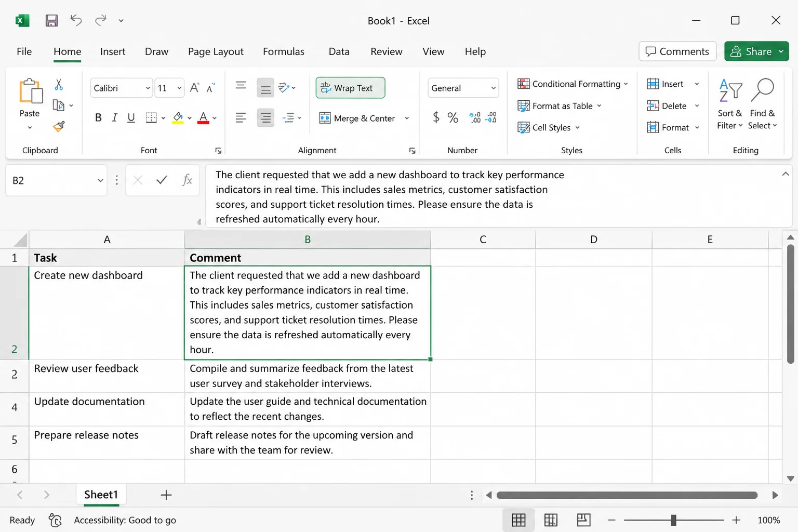798x532 pixels.
Task: Click the Paste clipboard icon
Action: 30,91
